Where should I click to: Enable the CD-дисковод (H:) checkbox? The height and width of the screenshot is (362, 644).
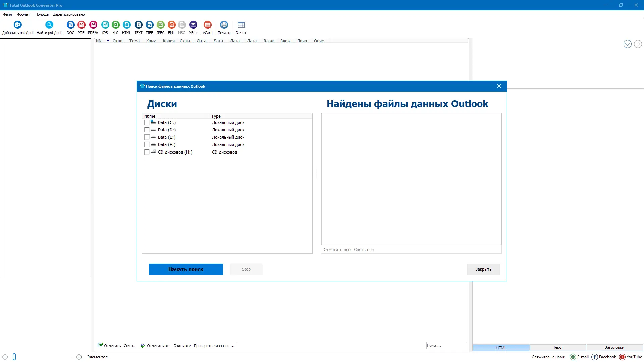147,152
